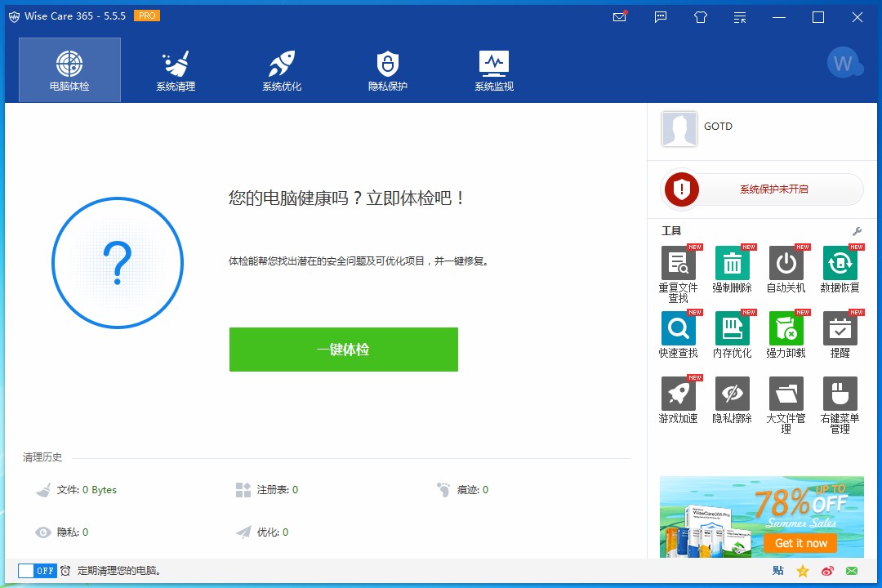Image resolution: width=882 pixels, height=588 pixels.
Task: Click the Weibo share icon
Action: (827, 571)
